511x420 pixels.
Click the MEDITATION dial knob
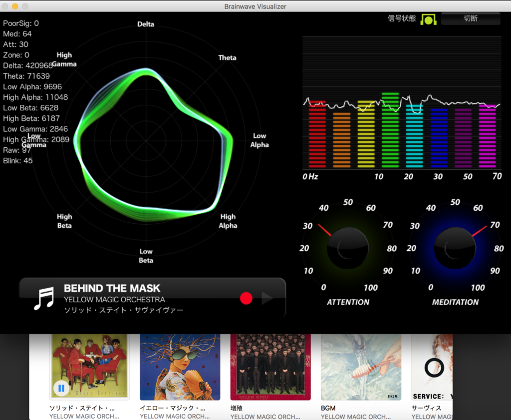point(455,248)
